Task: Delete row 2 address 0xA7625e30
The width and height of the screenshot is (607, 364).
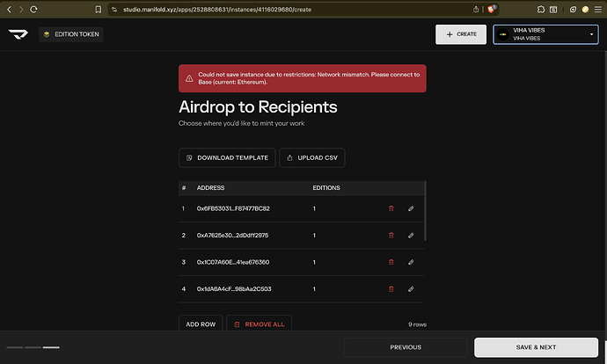Action: point(391,235)
